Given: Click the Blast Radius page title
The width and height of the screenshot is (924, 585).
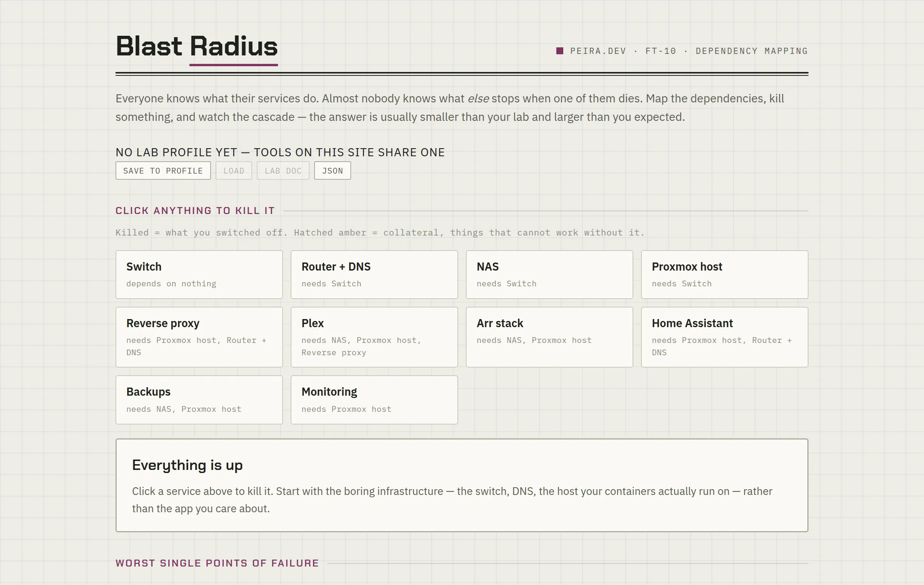Looking at the screenshot, I should (x=197, y=46).
